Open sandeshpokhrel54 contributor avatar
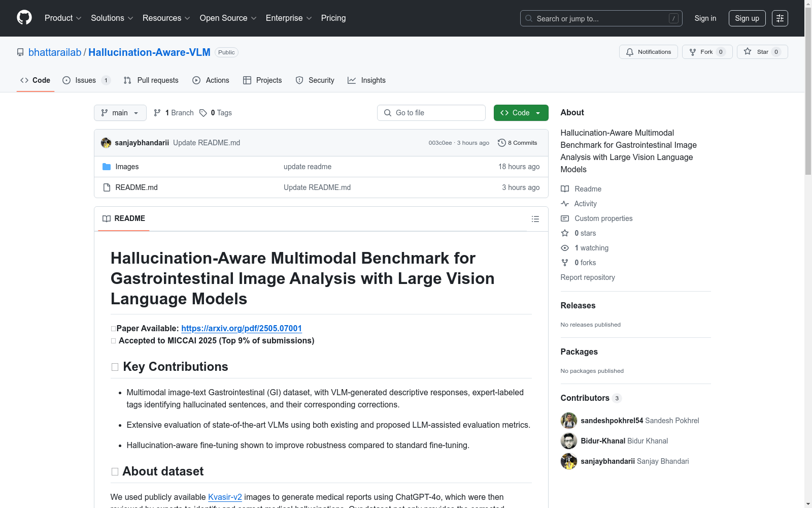 tap(569, 421)
